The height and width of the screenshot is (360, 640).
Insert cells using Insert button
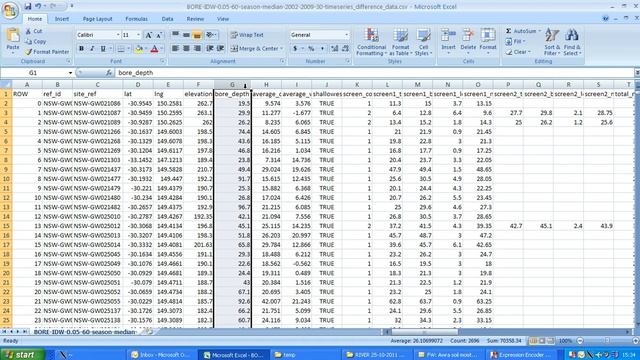click(448, 42)
